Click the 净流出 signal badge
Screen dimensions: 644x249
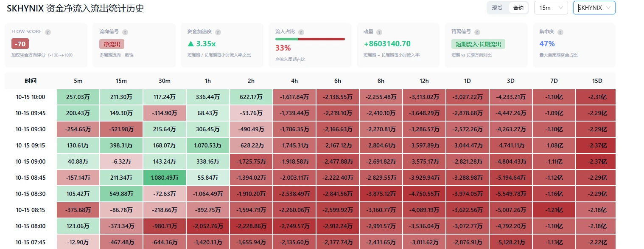[x=112, y=44]
